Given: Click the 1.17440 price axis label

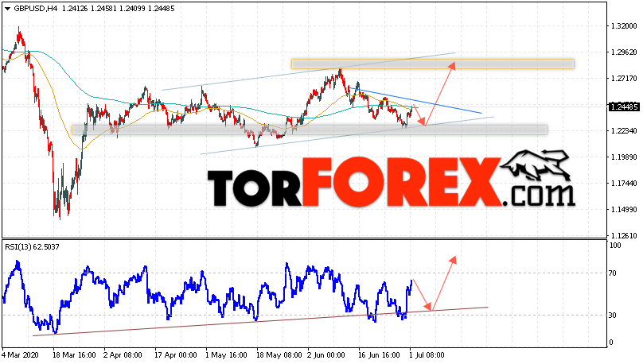Looking at the screenshot, I should pos(623,183).
